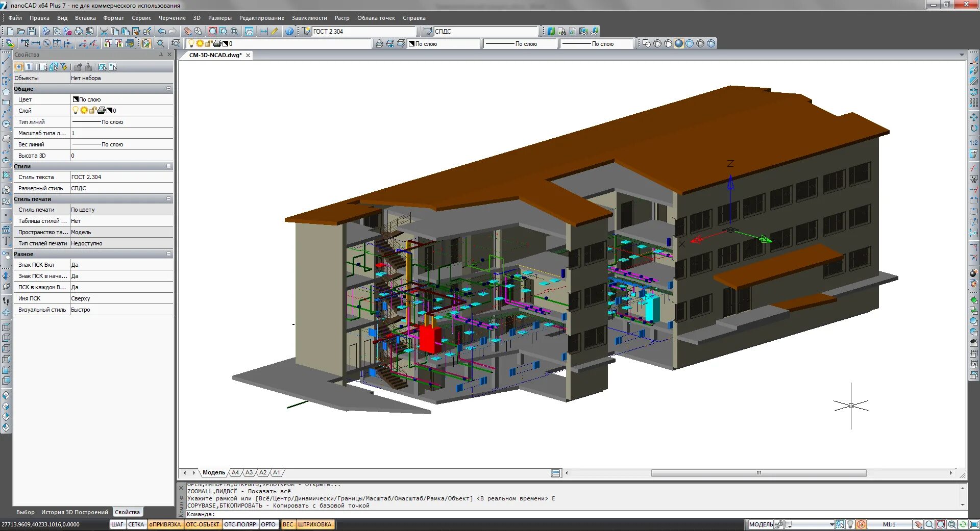The width and height of the screenshot is (980, 531).
Task: Click the M1:1 scale button
Action: [x=889, y=524]
